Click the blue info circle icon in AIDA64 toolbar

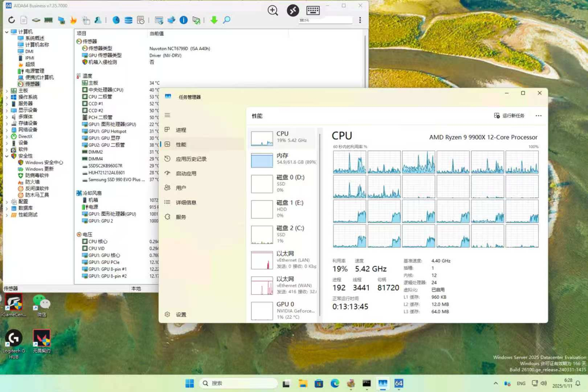click(x=183, y=20)
